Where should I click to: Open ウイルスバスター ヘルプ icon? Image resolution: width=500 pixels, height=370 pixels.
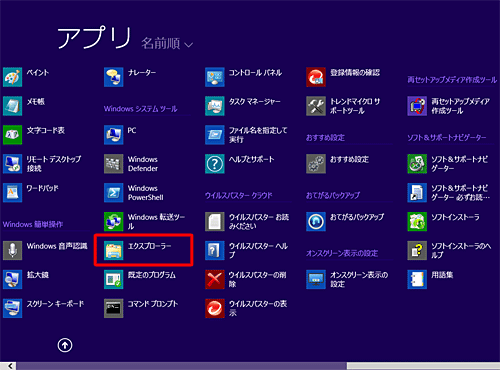point(215,250)
